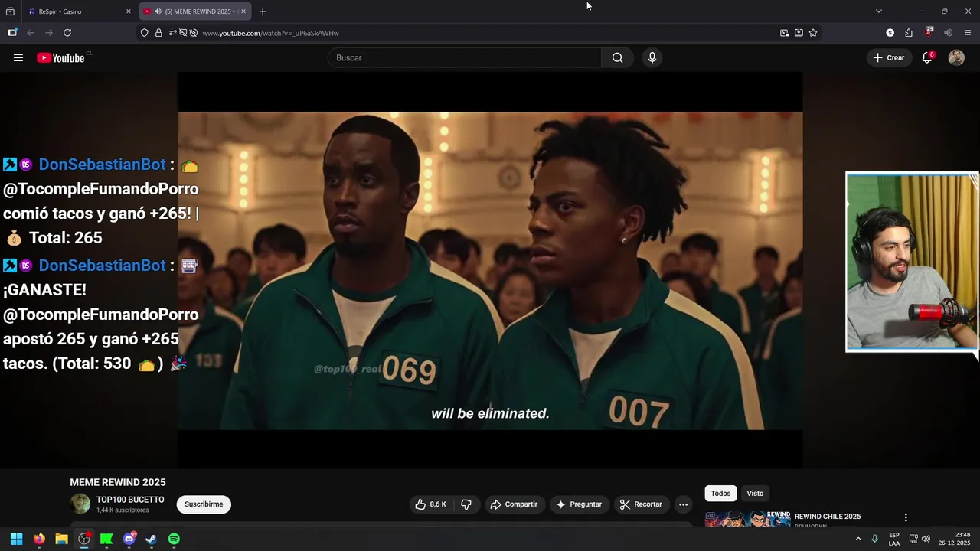Click the search magnifier button
980x551 pixels.
click(617, 57)
